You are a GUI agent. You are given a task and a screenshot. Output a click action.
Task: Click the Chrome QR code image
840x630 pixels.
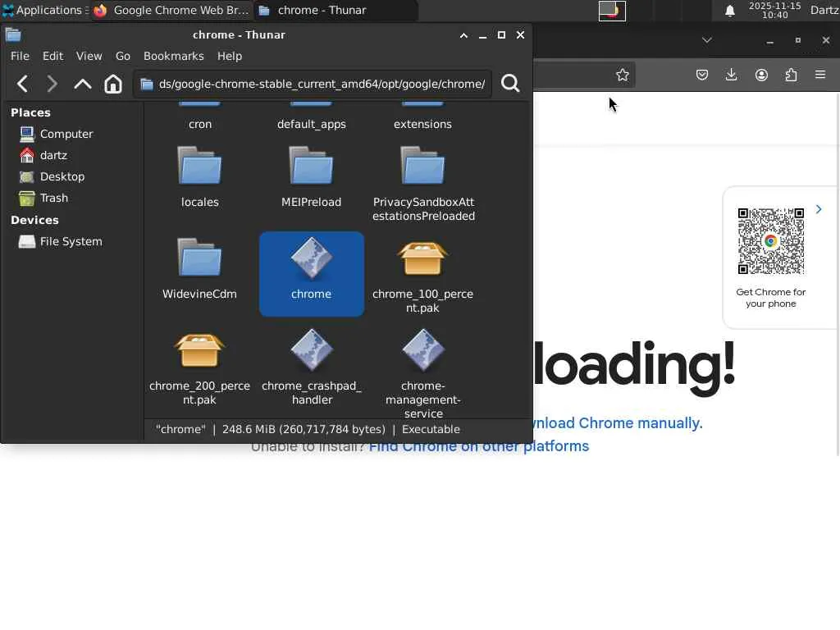pos(771,241)
